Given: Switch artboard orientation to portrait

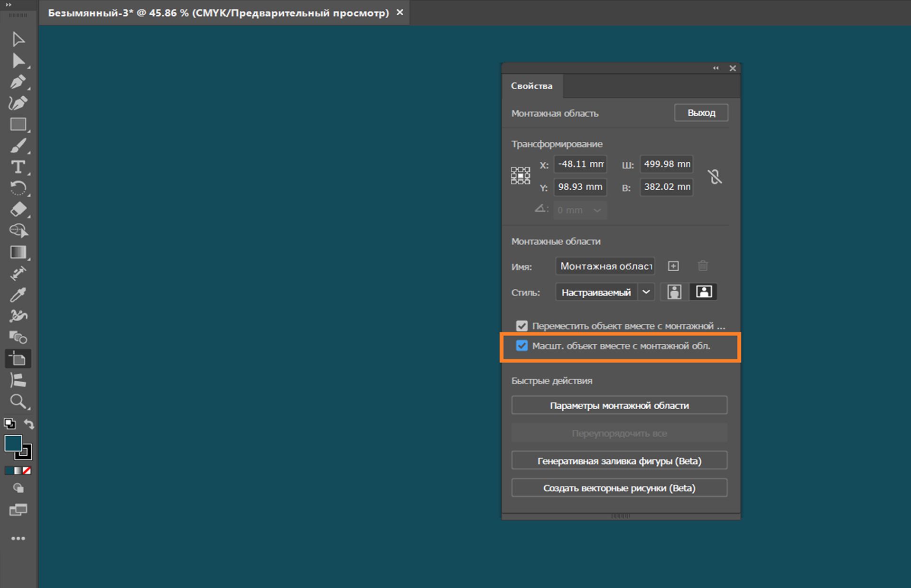Looking at the screenshot, I should [673, 292].
